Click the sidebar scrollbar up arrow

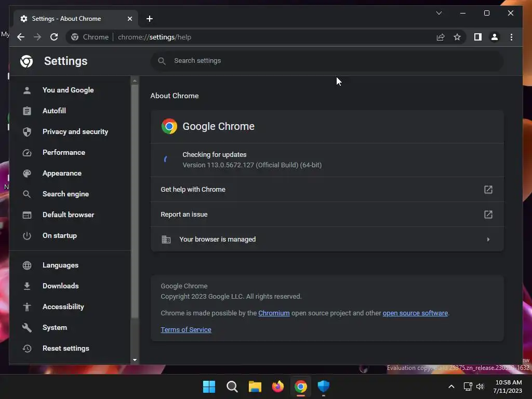(x=135, y=81)
